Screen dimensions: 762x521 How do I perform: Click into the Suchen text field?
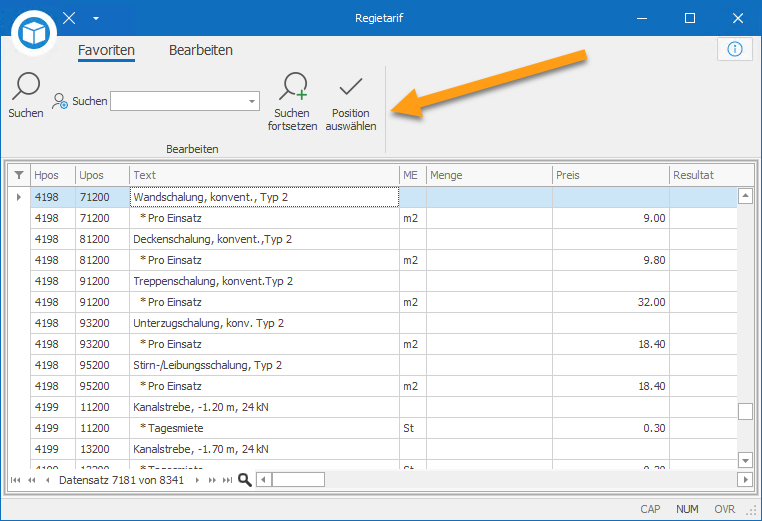[178, 101]
